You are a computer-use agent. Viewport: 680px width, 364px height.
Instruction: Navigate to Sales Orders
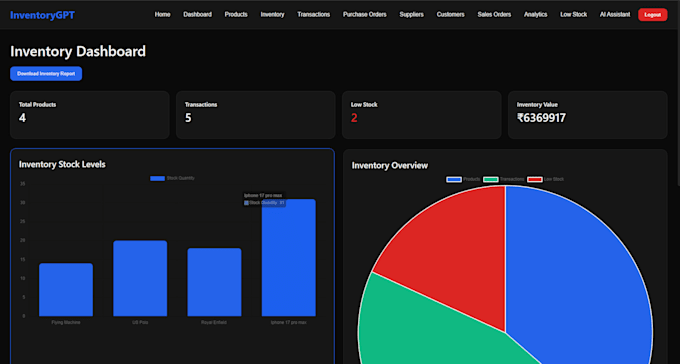(494, 14)
